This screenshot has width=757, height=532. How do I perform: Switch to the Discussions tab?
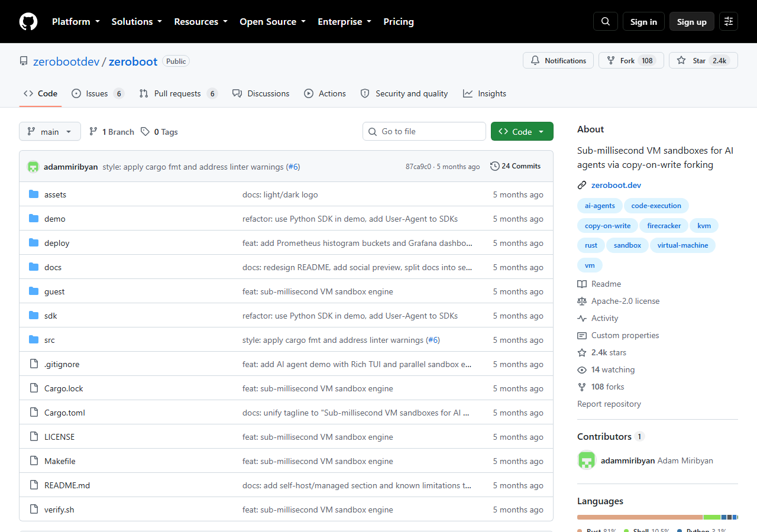[x=261, y=93]
